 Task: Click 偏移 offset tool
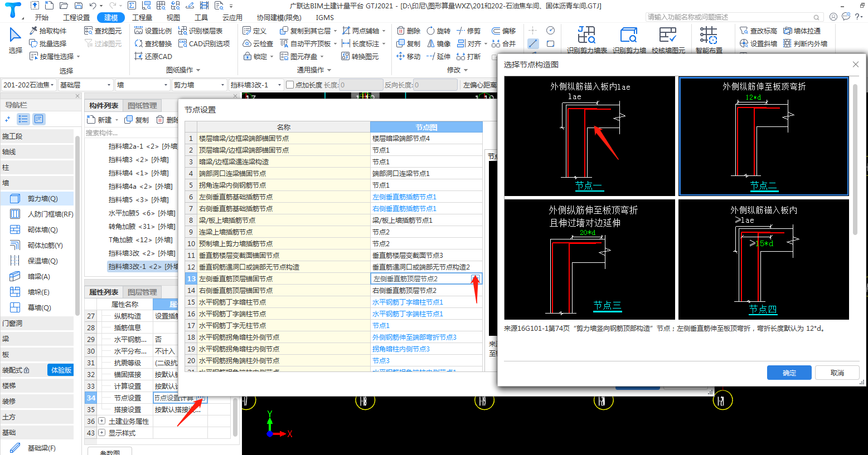504,31
